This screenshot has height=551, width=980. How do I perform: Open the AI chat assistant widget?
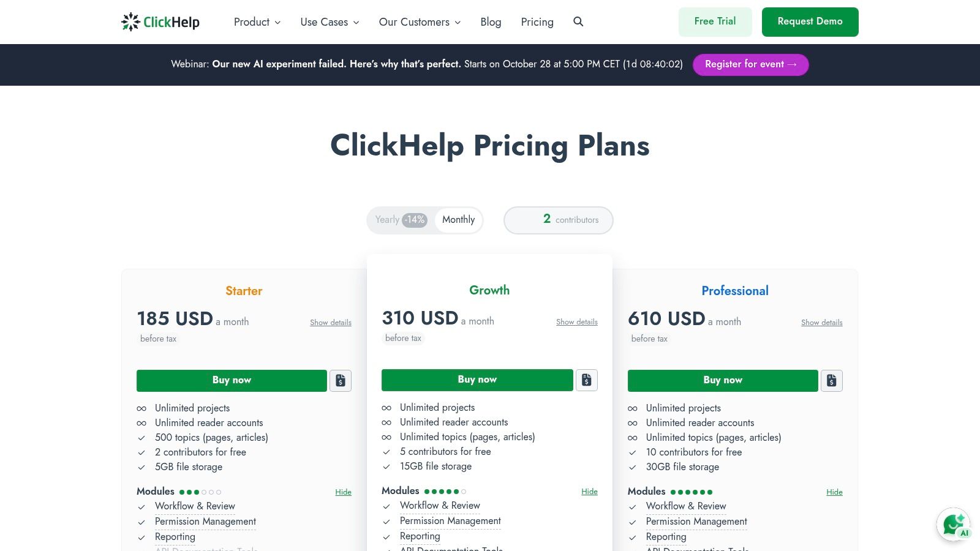[954, 524]
